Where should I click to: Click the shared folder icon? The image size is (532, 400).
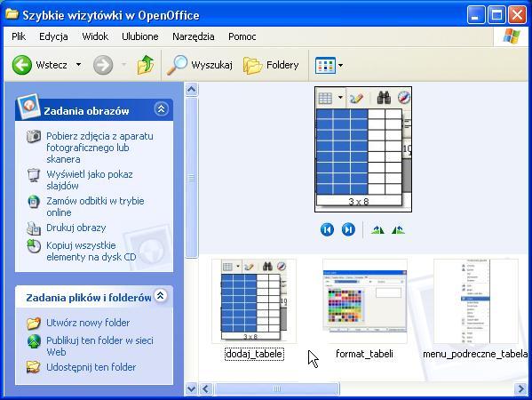click(34, 367)
